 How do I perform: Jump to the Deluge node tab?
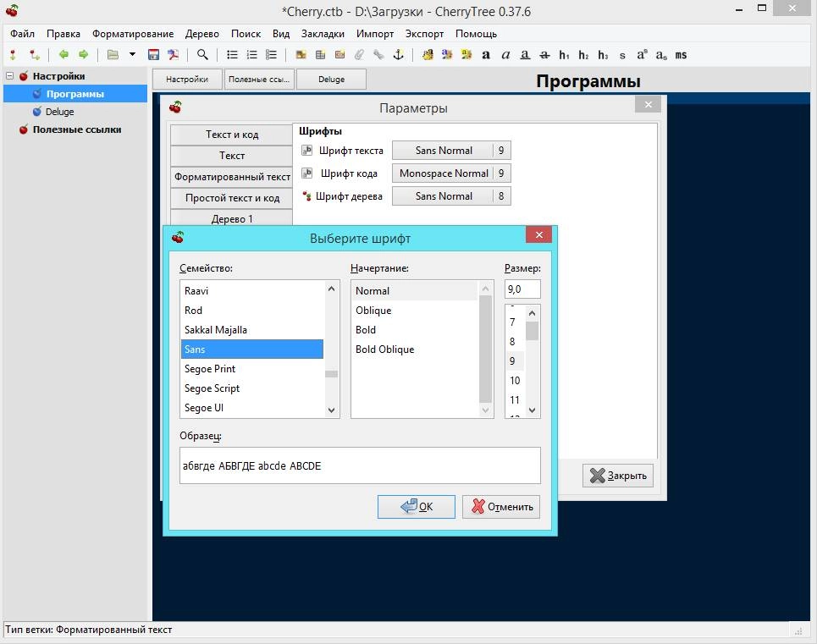[x=331, y=80]
